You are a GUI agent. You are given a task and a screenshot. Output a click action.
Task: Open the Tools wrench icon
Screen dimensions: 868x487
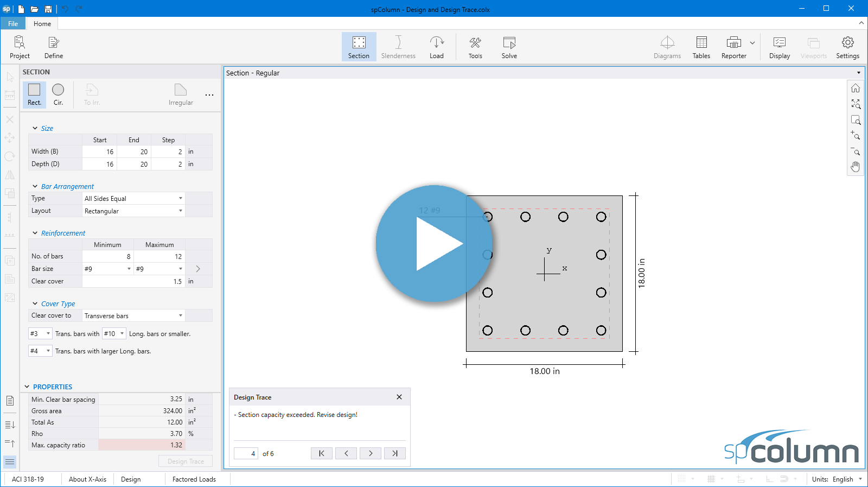475,47
